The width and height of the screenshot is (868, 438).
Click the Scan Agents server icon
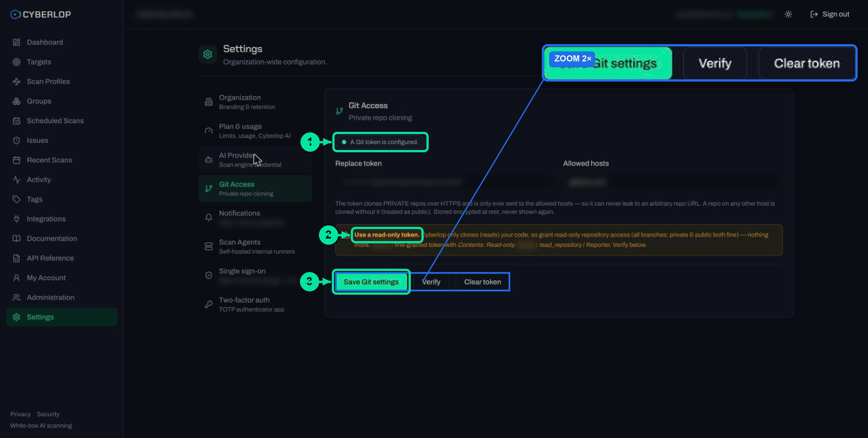(209, 246)
